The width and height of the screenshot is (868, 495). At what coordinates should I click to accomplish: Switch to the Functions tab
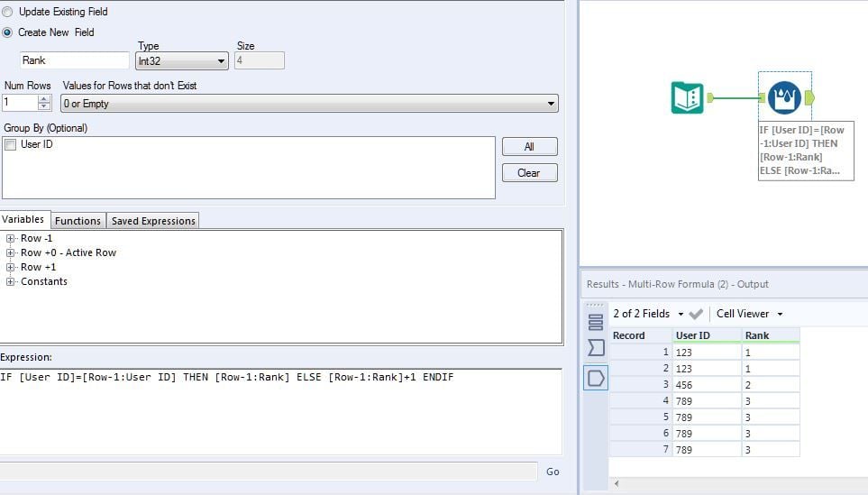(x=78, y=221)
